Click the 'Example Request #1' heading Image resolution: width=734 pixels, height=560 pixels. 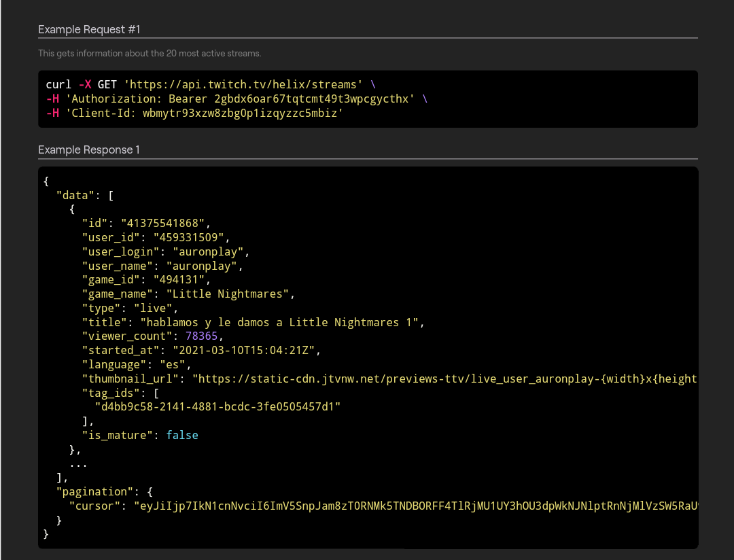point(89,29)
